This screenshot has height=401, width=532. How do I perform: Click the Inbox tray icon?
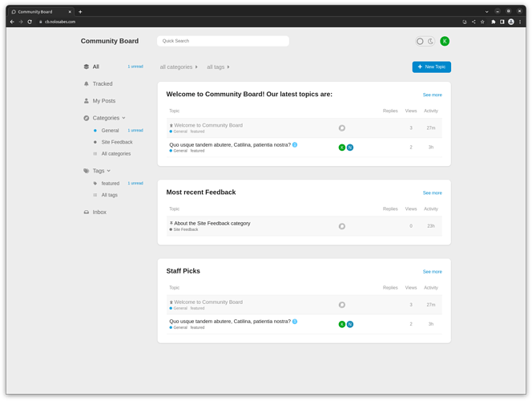coord(87,212)
